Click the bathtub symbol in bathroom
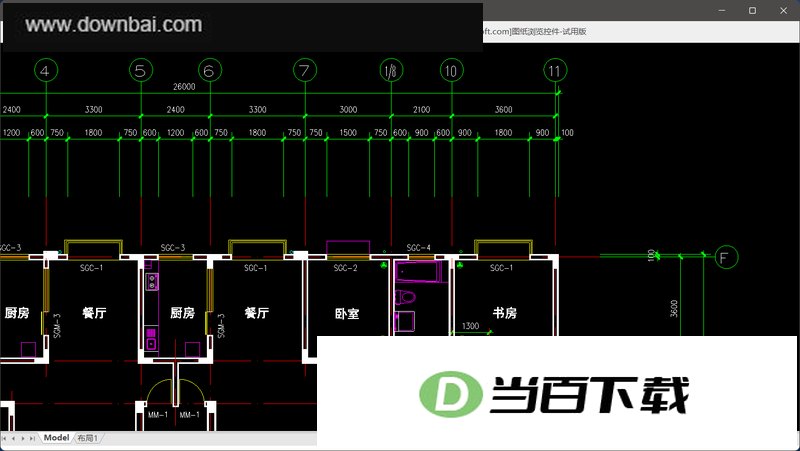 (x=419, y=271)
